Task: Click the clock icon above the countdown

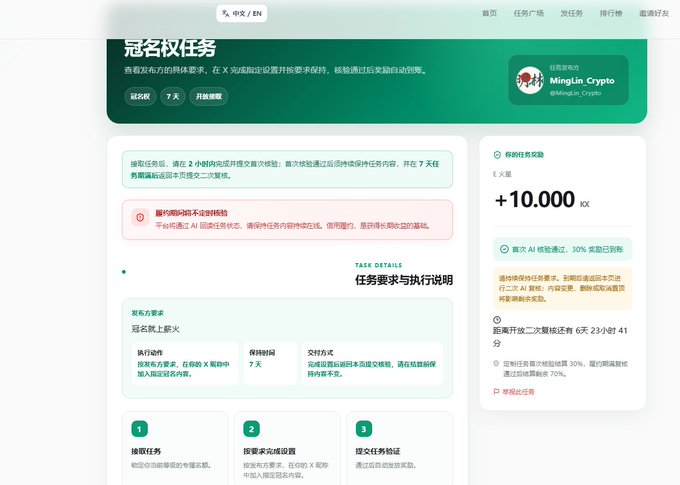Action: (x=497, y=320)
